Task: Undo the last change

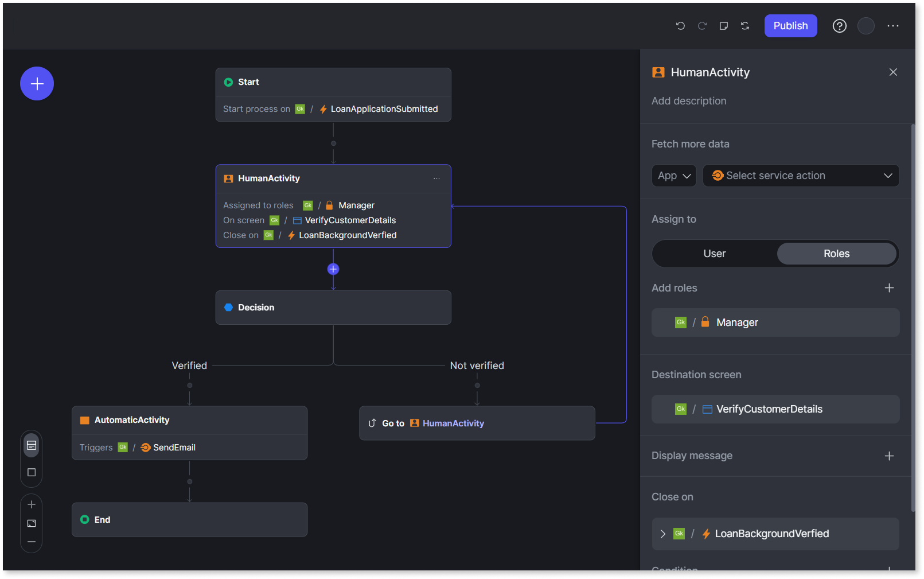Action: 680,26
